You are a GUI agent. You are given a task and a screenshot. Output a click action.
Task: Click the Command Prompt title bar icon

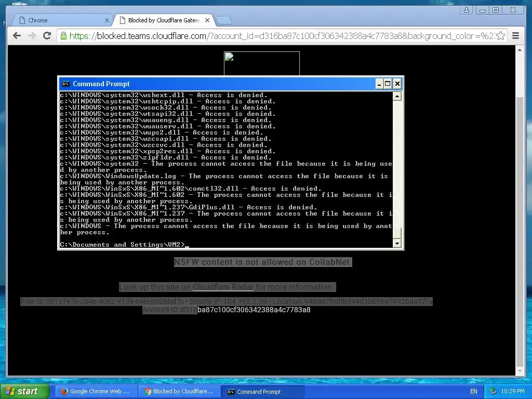tap(66, 84)
